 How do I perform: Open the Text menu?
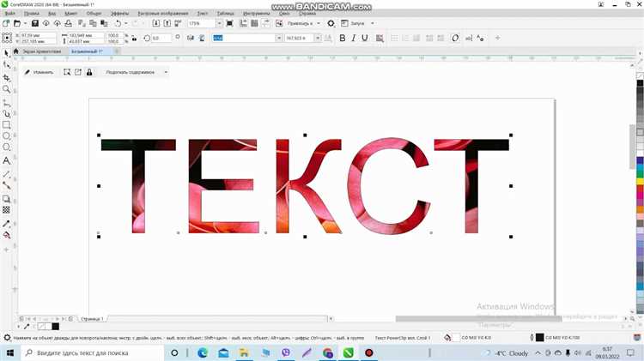(x=203, y=14)
